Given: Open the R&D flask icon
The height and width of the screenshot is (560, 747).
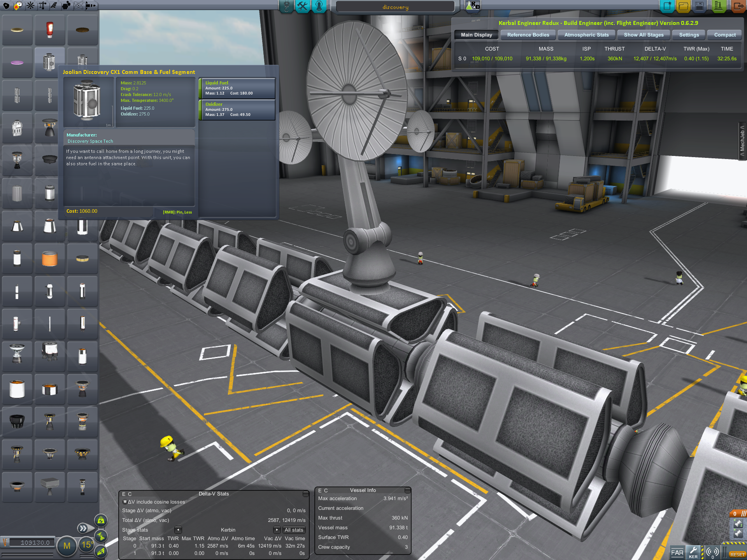Looking at the screenshot, I should pyautogui.click(x=472, y=6).
